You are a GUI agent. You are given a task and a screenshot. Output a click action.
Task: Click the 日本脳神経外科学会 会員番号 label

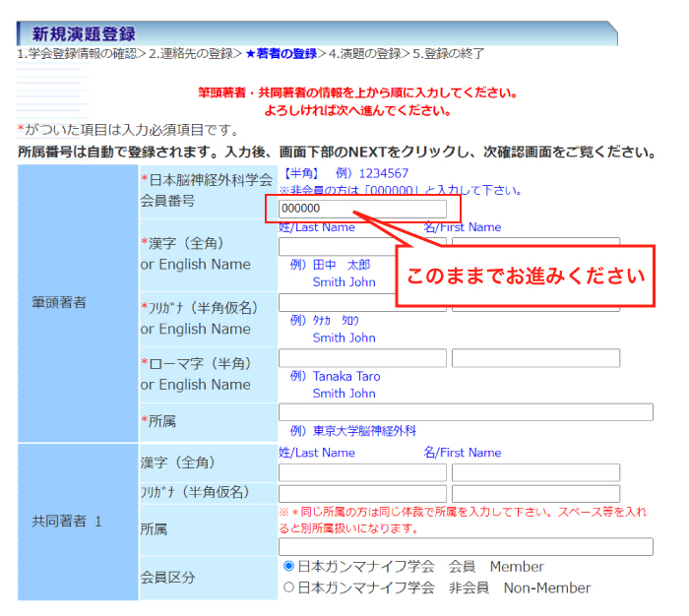point(207,190)
